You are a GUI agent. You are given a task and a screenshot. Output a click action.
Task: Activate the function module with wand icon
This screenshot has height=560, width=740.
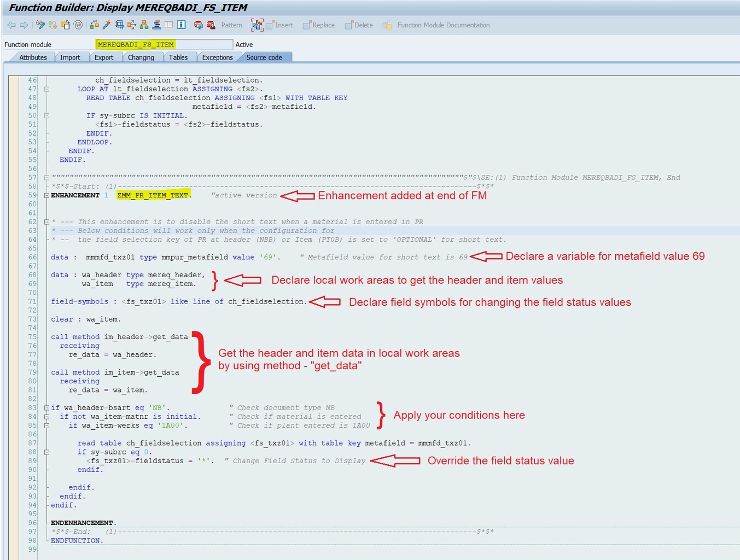click(107, 25)
